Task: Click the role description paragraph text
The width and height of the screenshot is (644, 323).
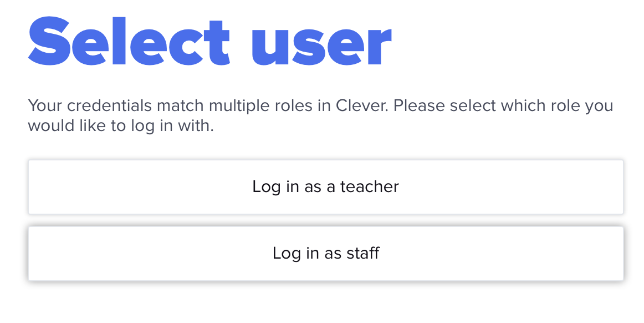Action: click(x=320, y=115)
